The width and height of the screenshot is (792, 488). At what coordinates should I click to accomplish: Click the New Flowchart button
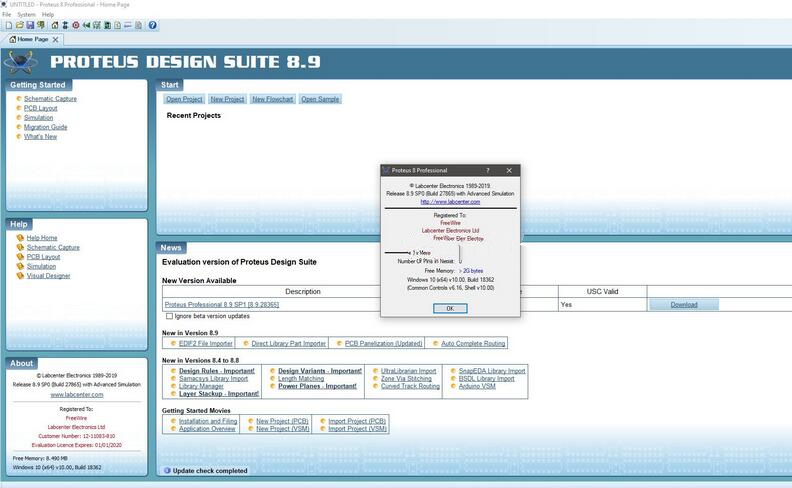click(x=273, y=100)
